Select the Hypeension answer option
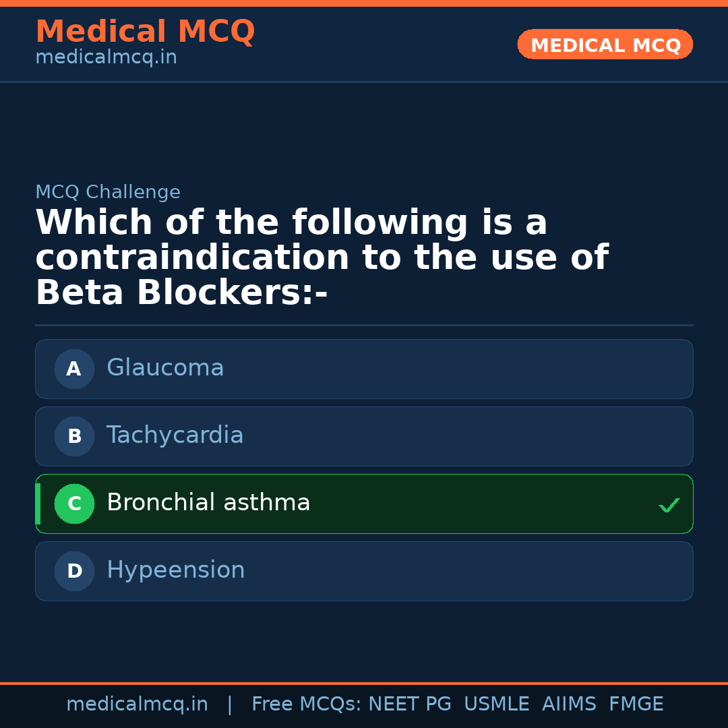This screenshot has width=728, height=728. click(364, 571)
